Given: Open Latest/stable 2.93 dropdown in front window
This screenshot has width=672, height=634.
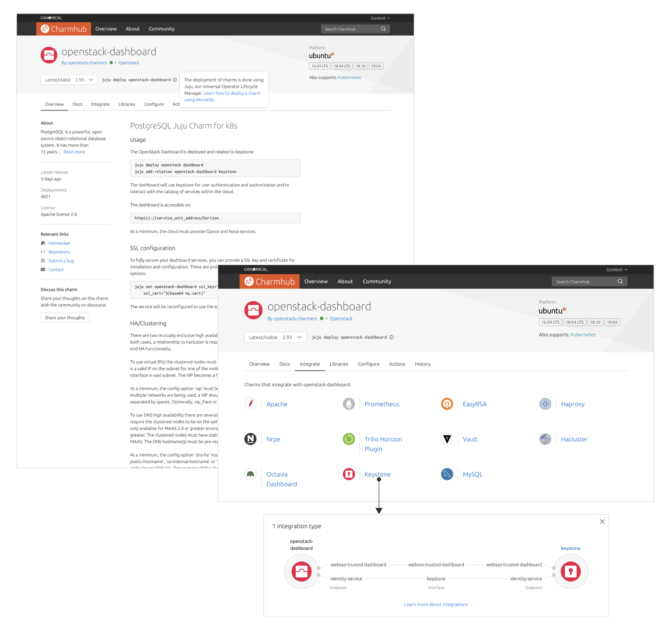Looking at the screenshot, I should click(275, 337).
